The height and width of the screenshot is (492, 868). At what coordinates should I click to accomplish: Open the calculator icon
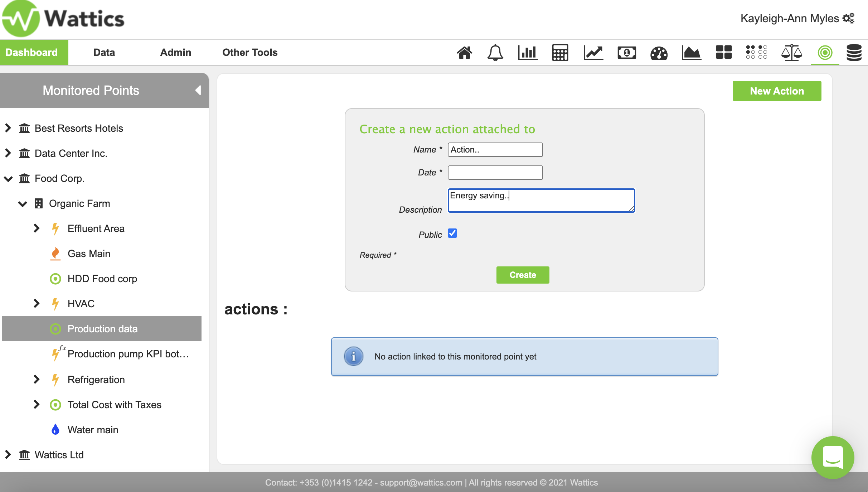click(x=560, y=53)
